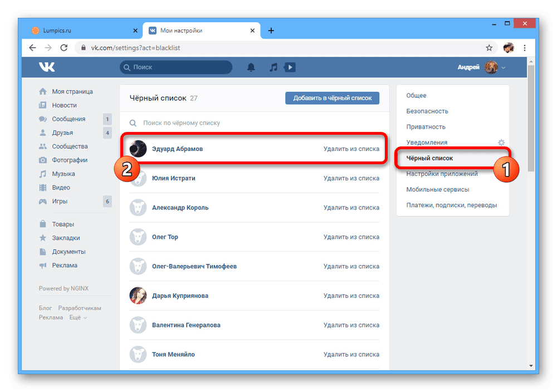
Task: Open Приватность settings section
Action: (x=426, y=127)
